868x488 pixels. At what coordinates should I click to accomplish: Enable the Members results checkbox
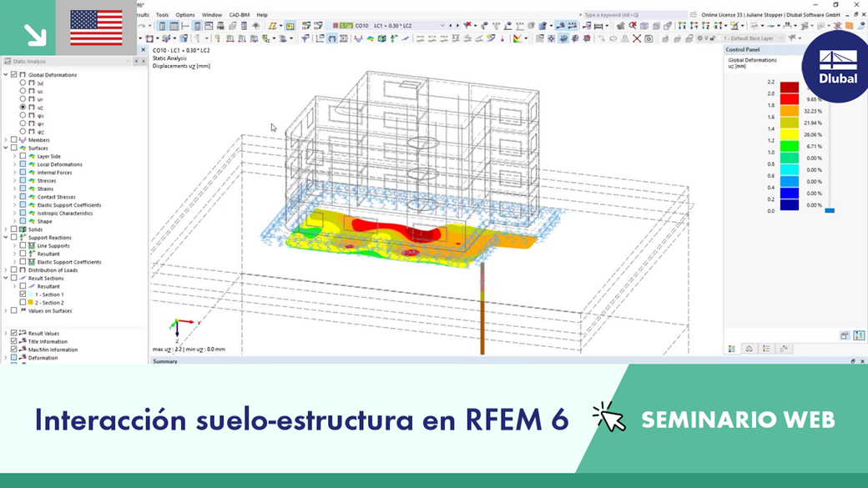(x=14, y=139)
